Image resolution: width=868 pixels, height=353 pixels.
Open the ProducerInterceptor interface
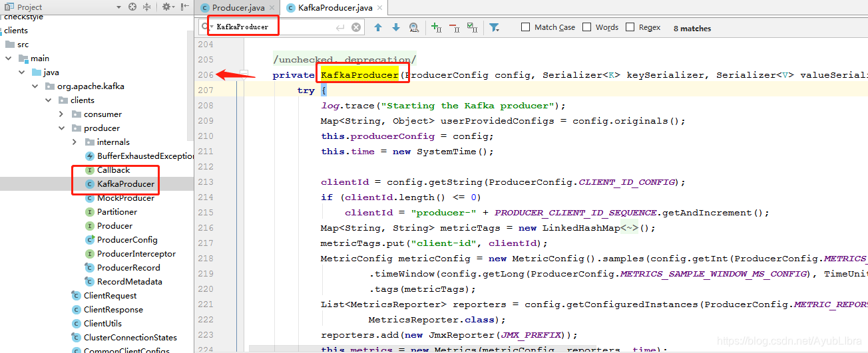[x=136, y=254]
